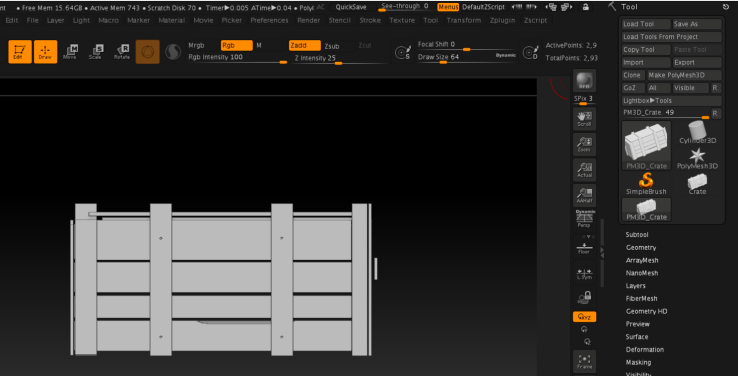The image size is (738, 376).
Task: Click the Scroll canvas navigation icon
Action: [x=584, y=119]
